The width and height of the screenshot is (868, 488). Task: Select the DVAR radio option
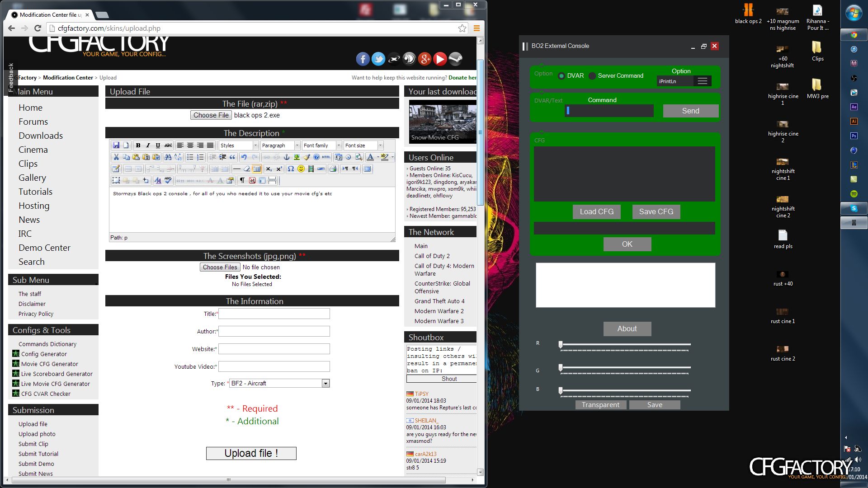[x=561, y=76]
